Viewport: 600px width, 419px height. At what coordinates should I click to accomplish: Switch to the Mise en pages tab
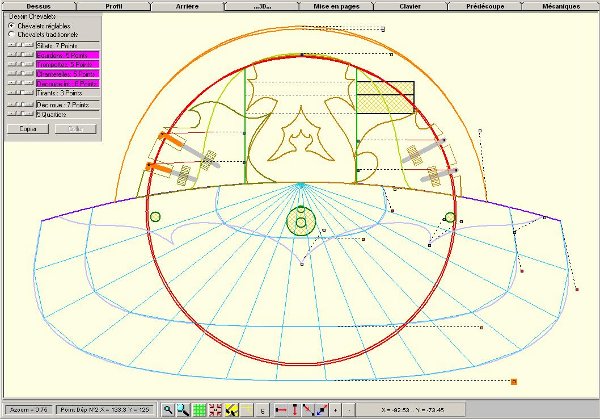click(x=337, y=6)
